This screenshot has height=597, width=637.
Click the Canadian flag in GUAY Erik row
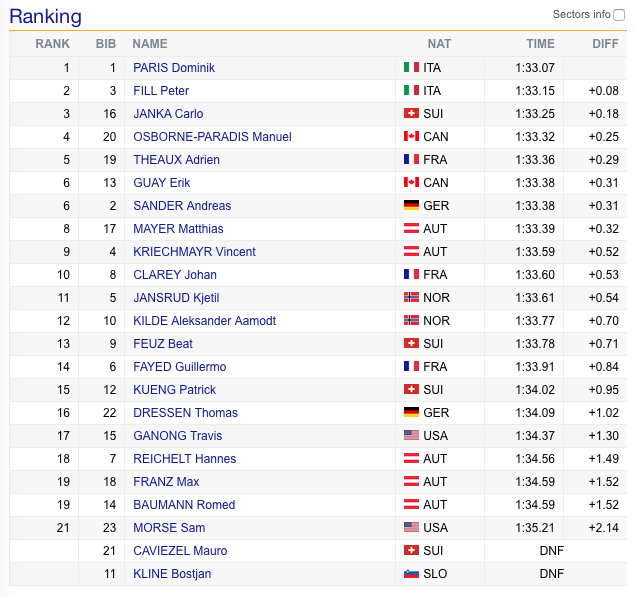411,182
